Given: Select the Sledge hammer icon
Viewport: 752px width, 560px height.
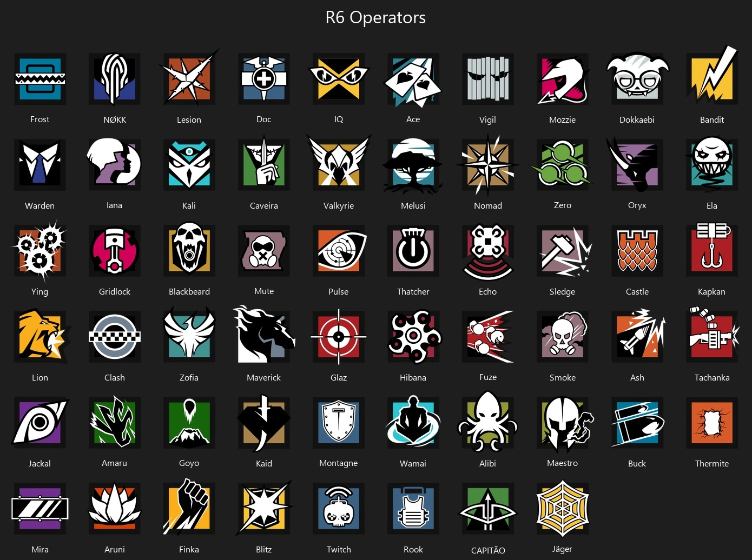Looking at the screenshot, I should 564,251.
